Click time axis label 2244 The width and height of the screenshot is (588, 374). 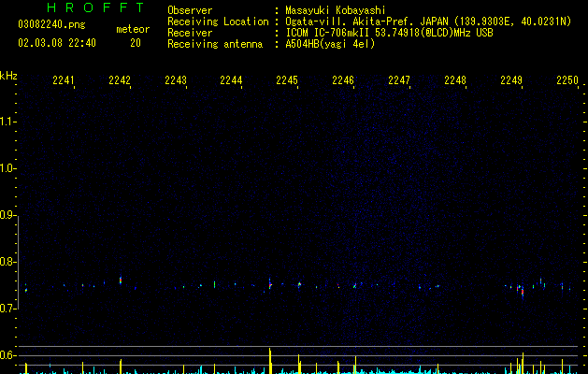click(231, 80)
